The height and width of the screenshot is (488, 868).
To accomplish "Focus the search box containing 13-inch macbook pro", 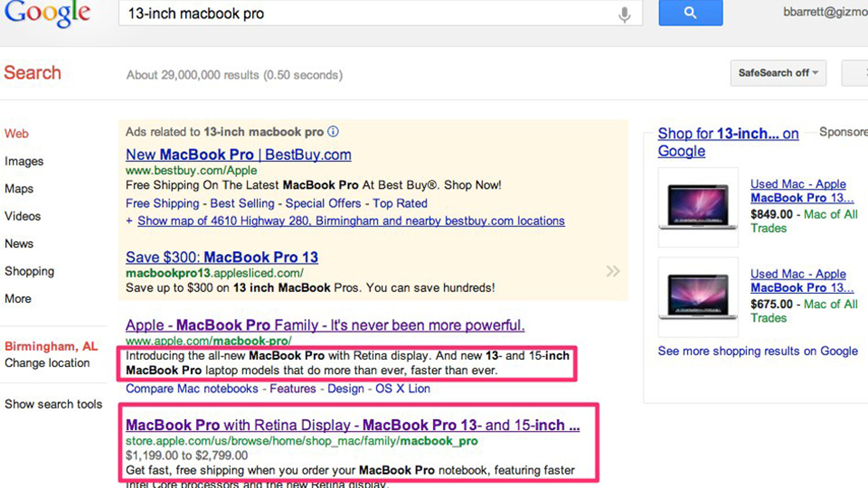I will pos(380,14).
